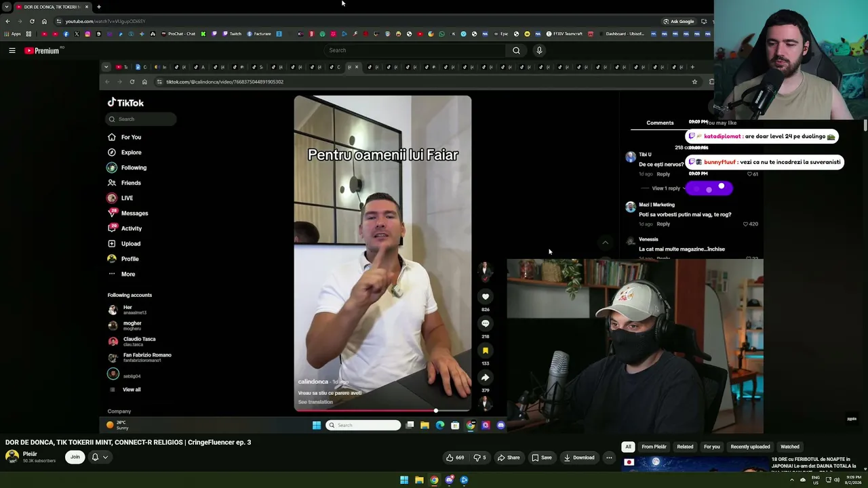This screenshot has width=868, height=488.
Task: Open the Claudio Tasca followed account
Action: [132, 341]
